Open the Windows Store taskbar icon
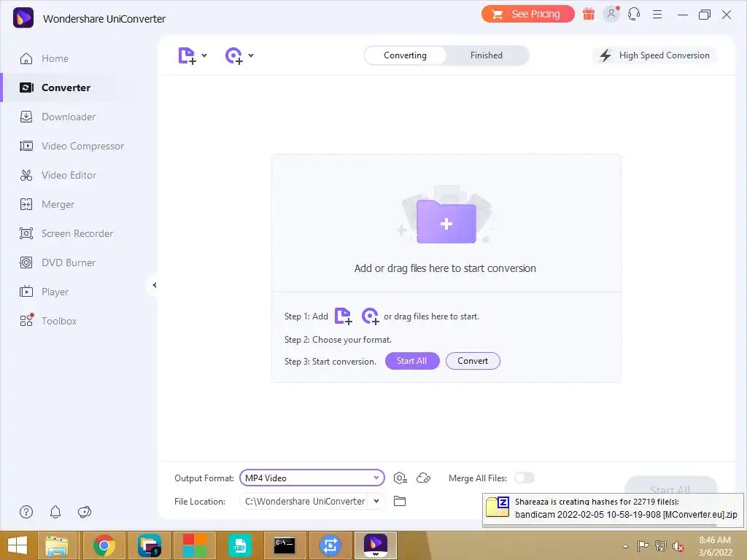The height and width of the screenshot is (560, 747). coord(194,545)
